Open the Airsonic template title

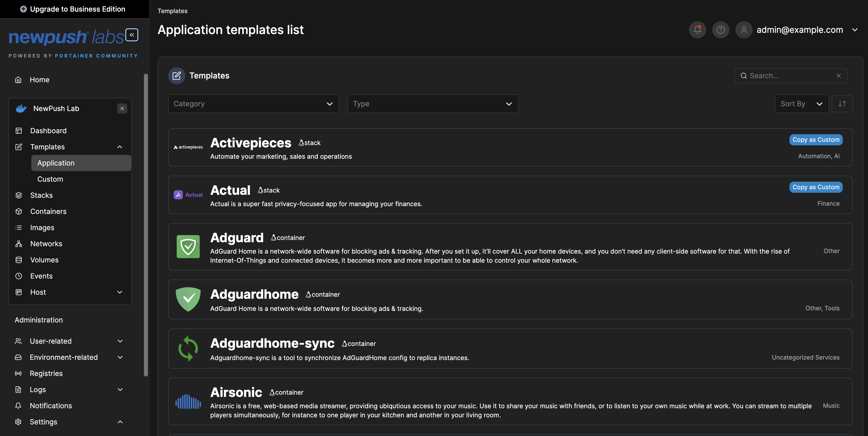(236, 392)
